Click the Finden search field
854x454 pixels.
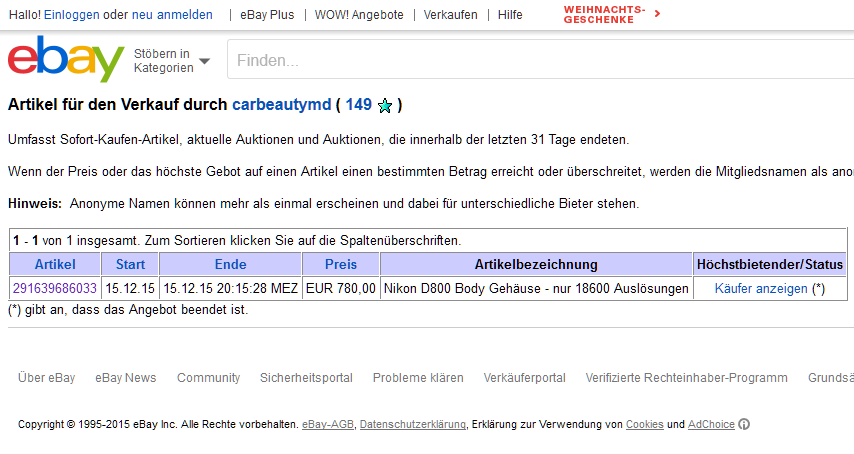(540, 61)
